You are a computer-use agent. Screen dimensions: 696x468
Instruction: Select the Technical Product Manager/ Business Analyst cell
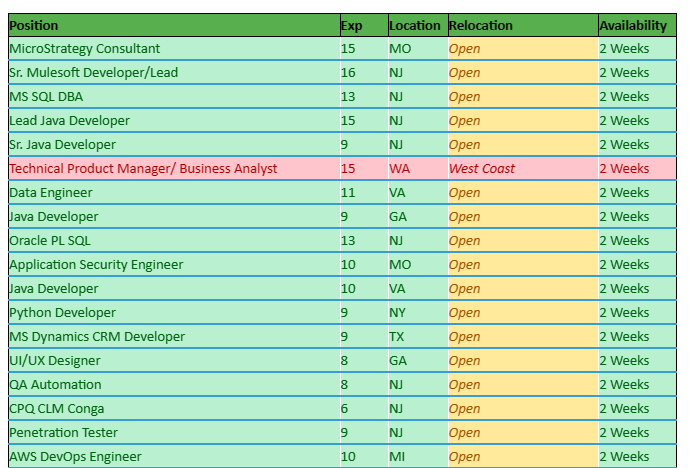pos(174,168)
